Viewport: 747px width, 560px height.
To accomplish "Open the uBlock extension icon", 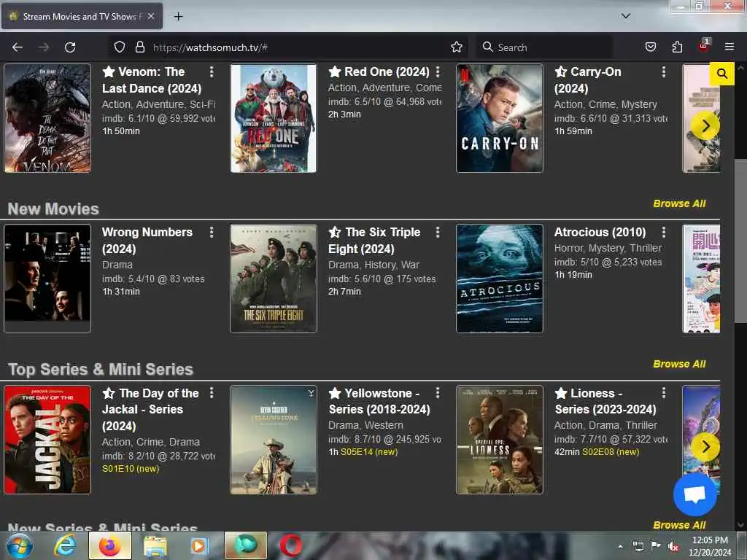I will pyautogui.click(x=704, y=46).
